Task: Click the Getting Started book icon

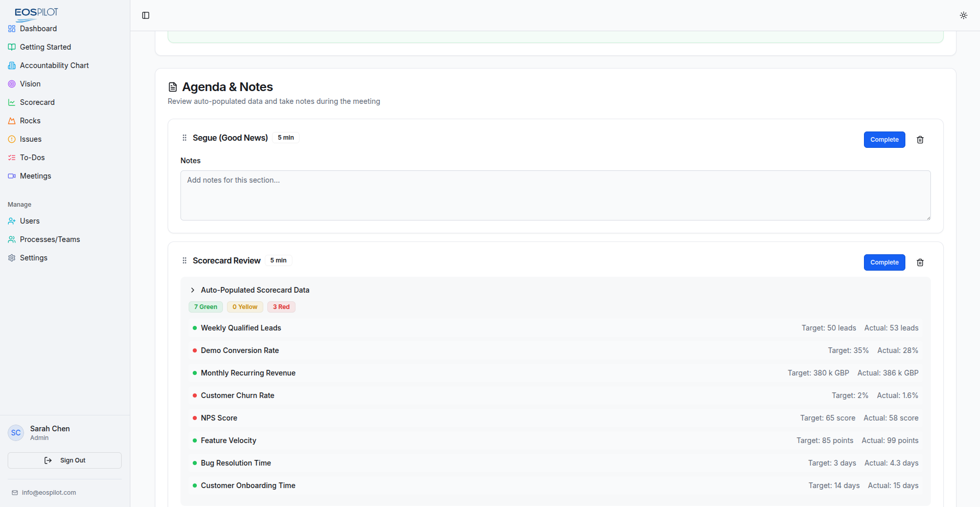Action: coord(12,47)
